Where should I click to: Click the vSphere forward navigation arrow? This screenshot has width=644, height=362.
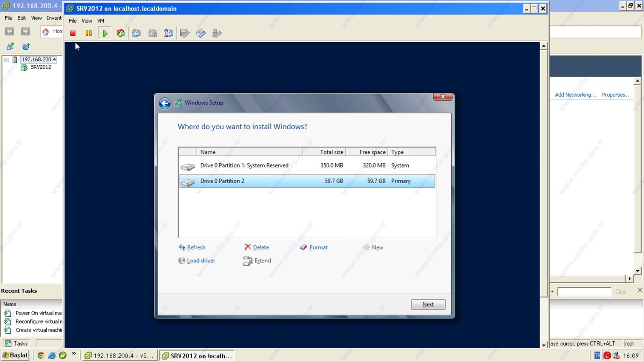click(x=25, y=31)
